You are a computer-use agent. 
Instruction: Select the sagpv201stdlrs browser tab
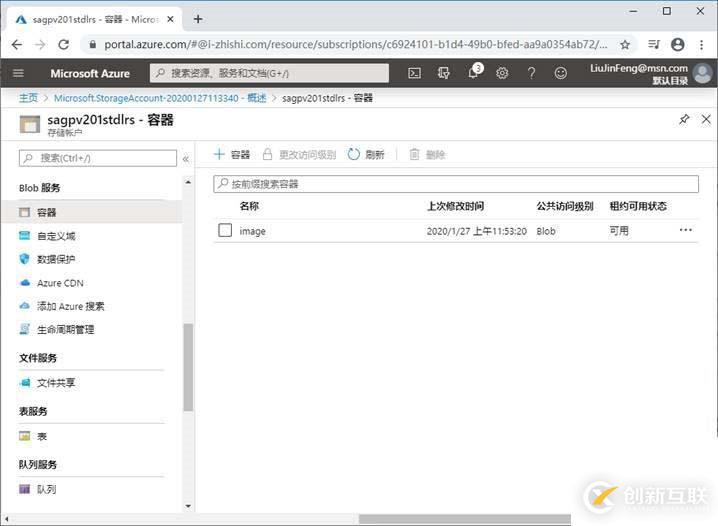[94, 19]
